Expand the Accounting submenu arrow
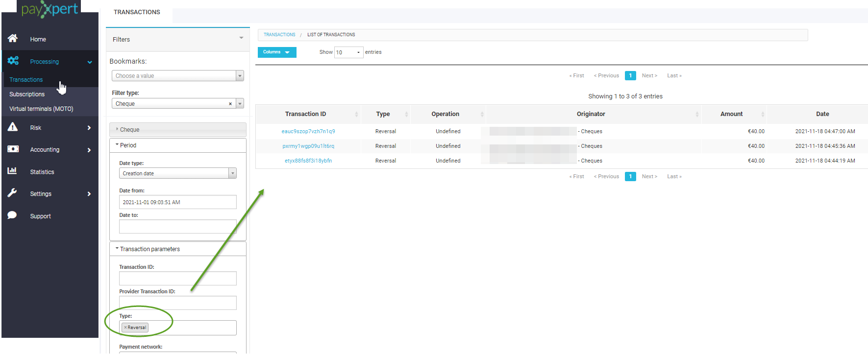 coord(89,150)
